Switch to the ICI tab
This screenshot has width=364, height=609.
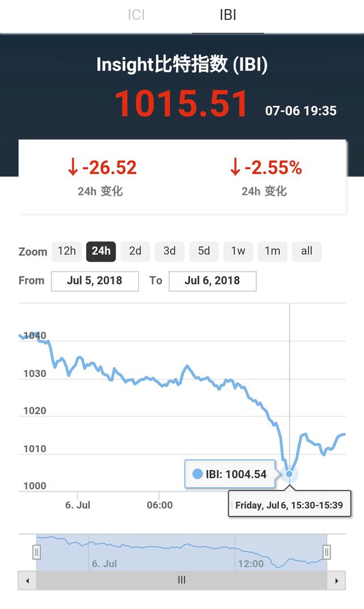136,15
